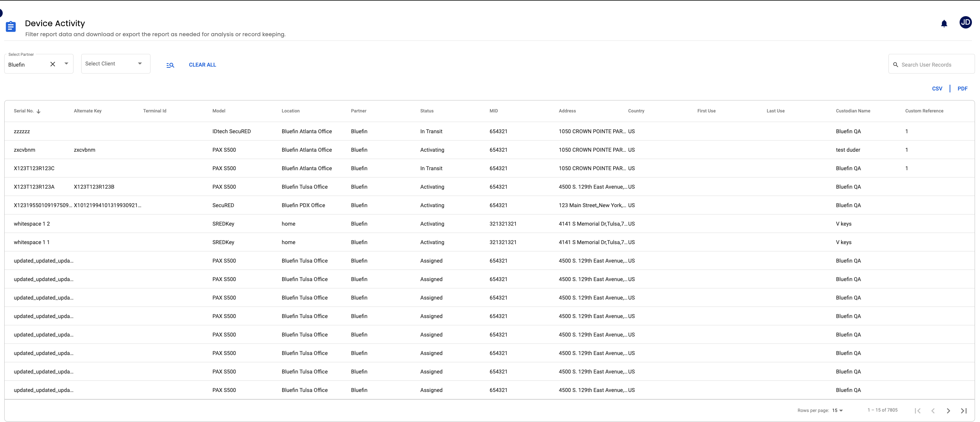Image resolution: width=980 pixels, height=422 pixels.
Task: Sort by Alternate Key column header
Action: click(88, 111)
